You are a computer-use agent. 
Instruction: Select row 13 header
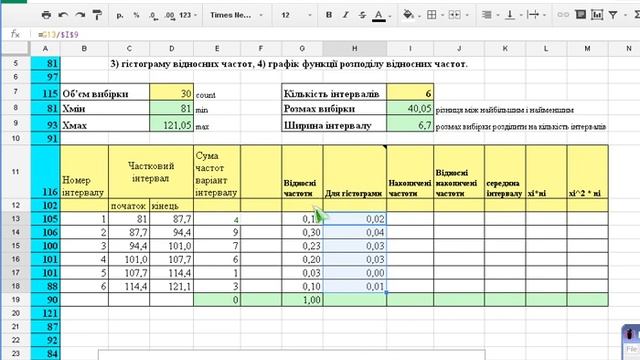(x=15, y=219)
